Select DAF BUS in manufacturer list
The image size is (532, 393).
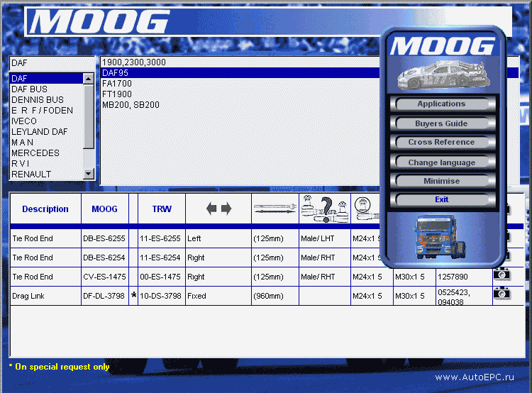click(47, 89)
